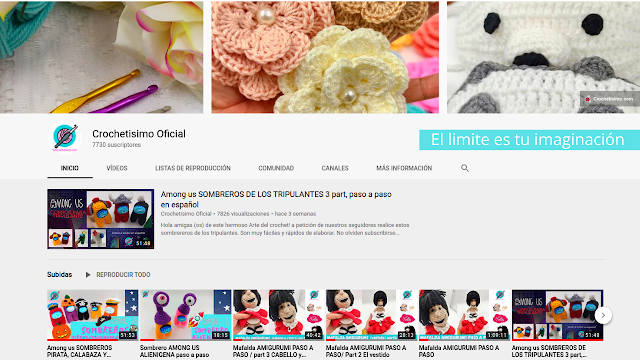The width and height of the screenshot is (640, 360).
Task: Open the last carousel title Among us SOMBREROS DE LOS TRIPULANTES 3 part
Action: [x=549, y=351]
